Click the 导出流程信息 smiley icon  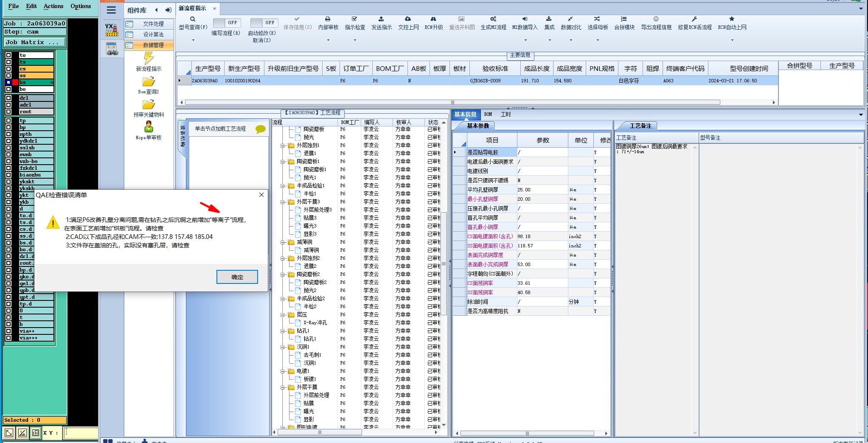(x=656, y=19)
